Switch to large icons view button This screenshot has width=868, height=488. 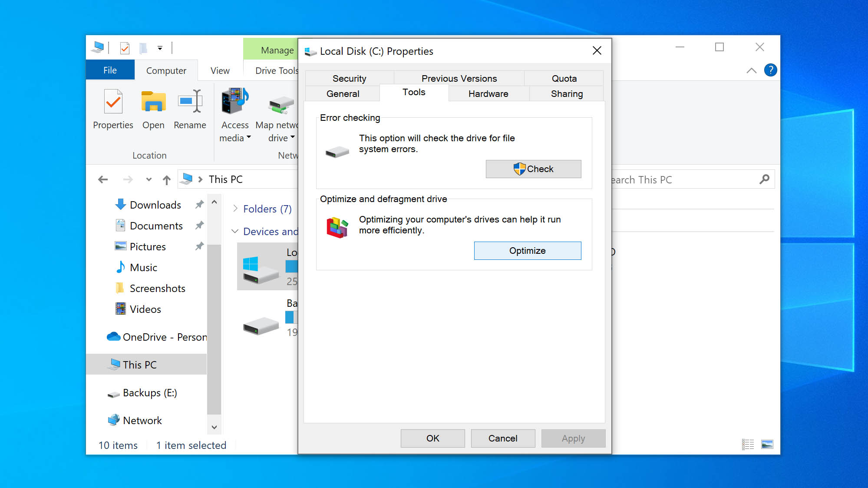pyautogui.click(x=767, y=444)
